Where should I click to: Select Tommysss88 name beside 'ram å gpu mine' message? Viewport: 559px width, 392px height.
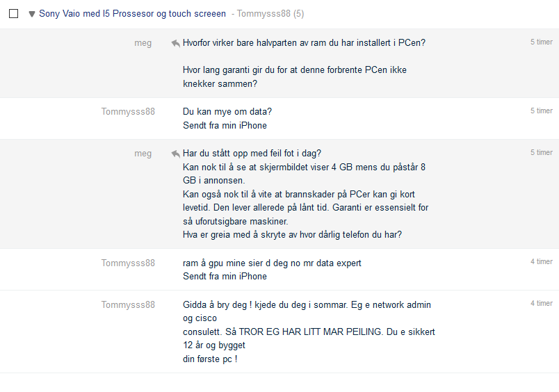pos(128,263)
